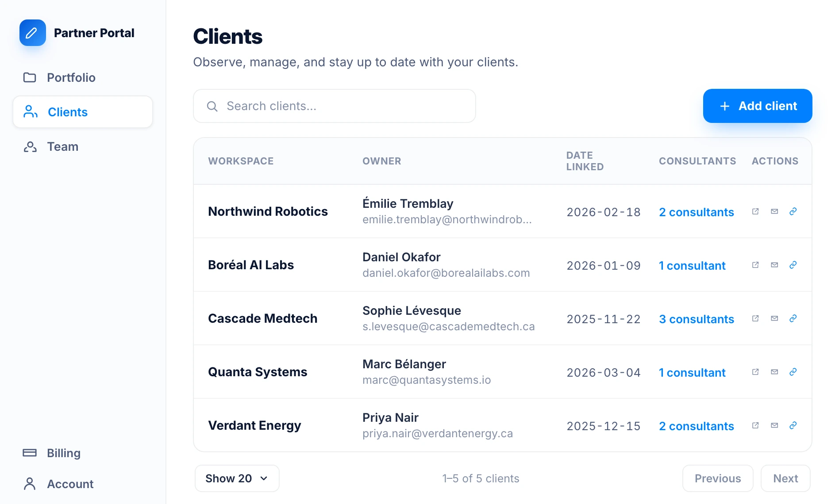Copy link icon for Northwind Robotics

point(793,211)
